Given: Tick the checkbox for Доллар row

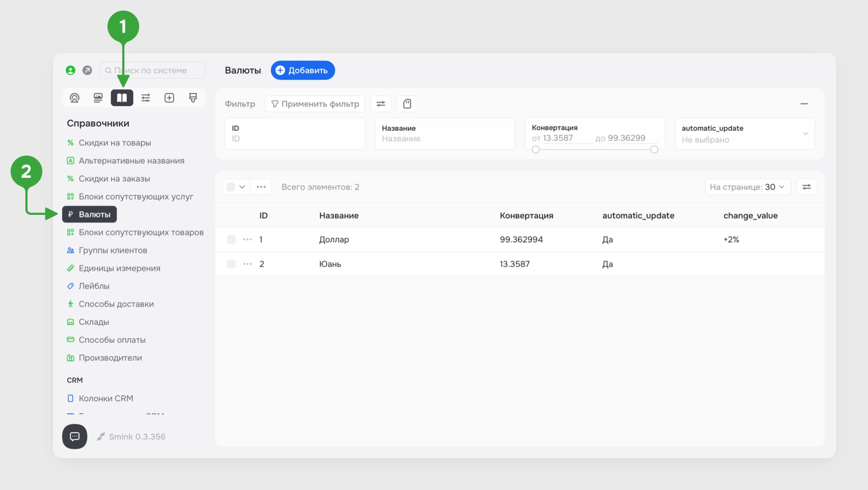Looking at the screenshot, I should 231,240.
